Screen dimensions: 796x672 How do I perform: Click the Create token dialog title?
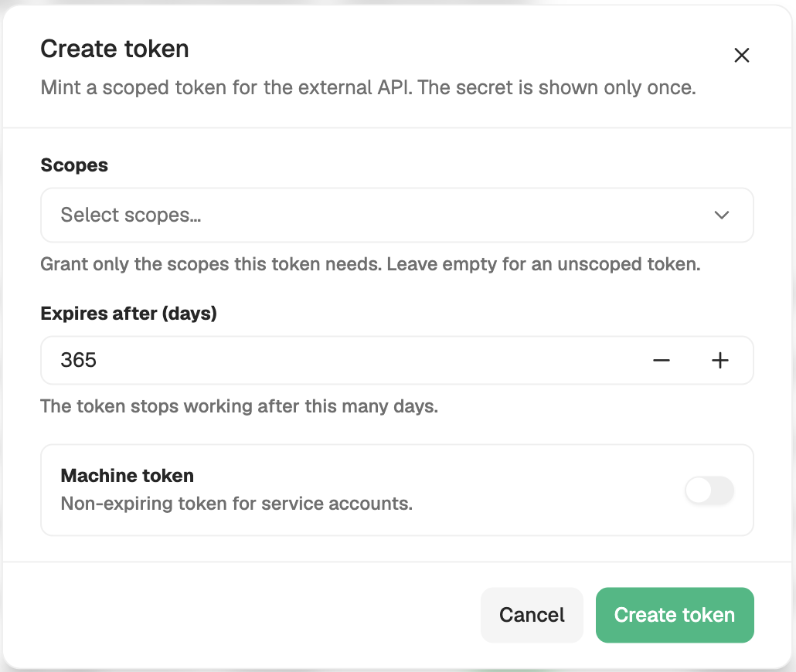tap(114, 49)
